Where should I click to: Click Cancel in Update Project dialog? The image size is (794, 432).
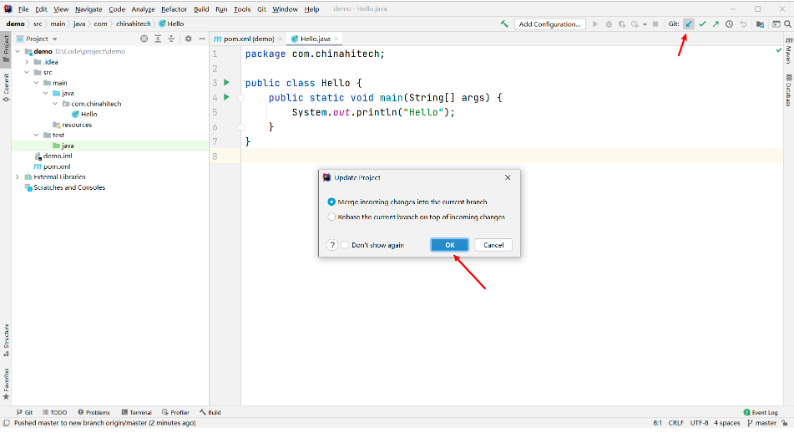coord(493,245)
